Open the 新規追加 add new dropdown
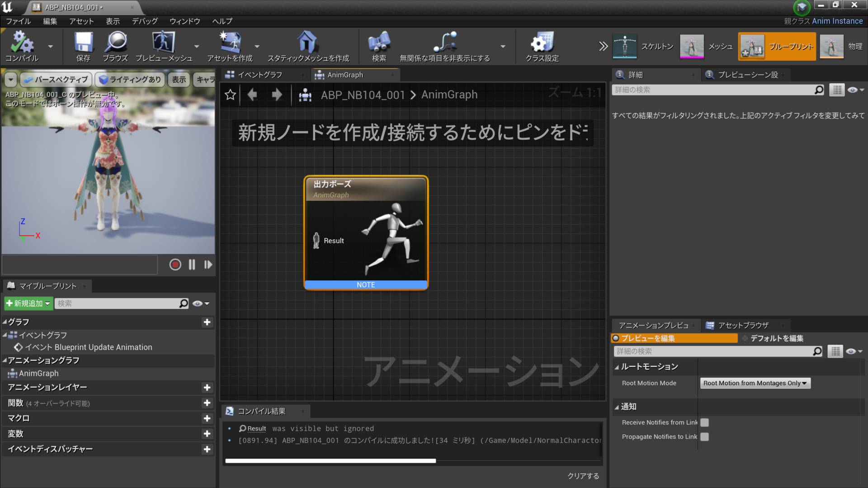The image size is (868, 488). click(x=28, y=303)
